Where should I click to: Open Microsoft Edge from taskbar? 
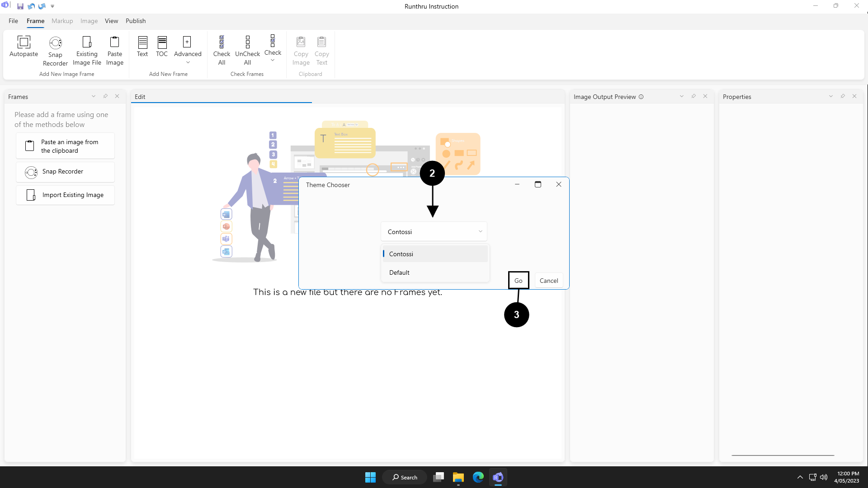478,477
